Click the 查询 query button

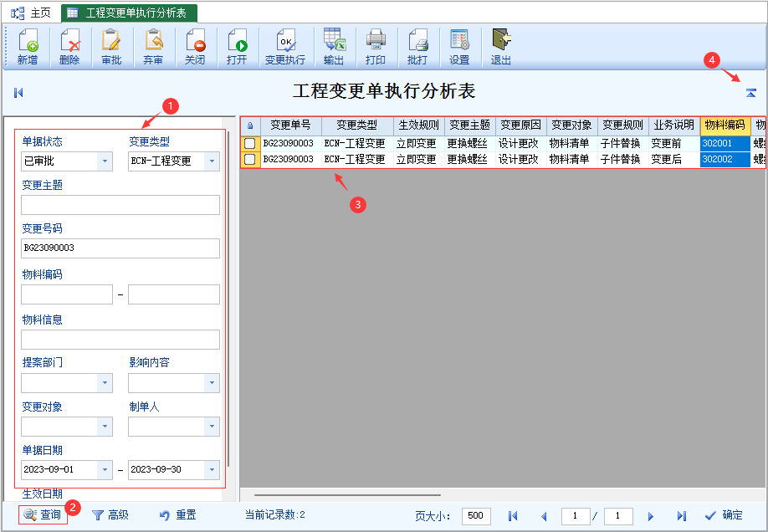click(x=43, y=515)
